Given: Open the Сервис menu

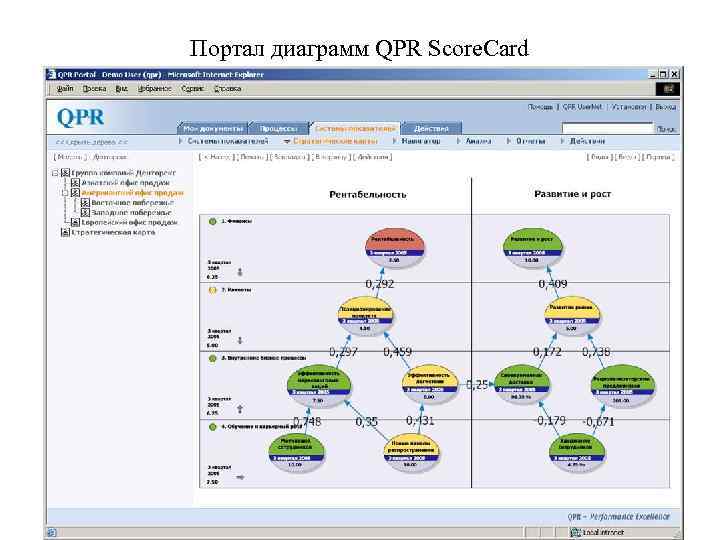Looking at the screenshot, I should (192, 89).
